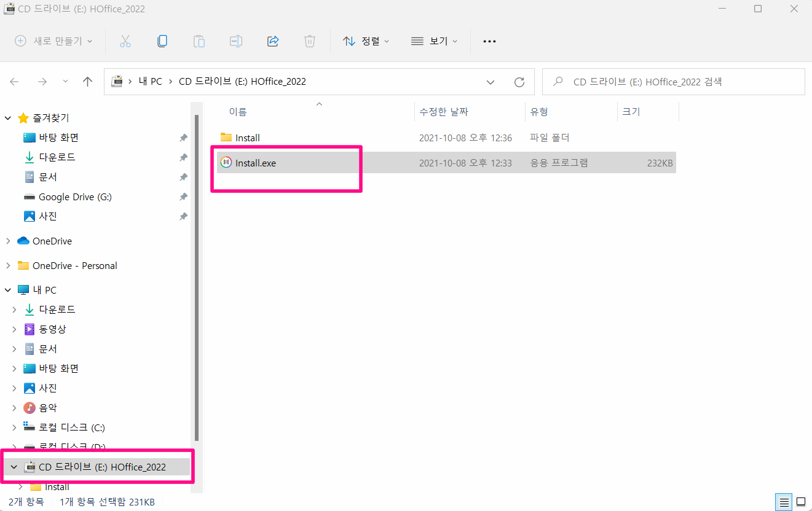Image resolution: width=812 pixels, height=511 pixels.
Task: Click the 파일 폴더 type cell
Action: click(550, 138)
